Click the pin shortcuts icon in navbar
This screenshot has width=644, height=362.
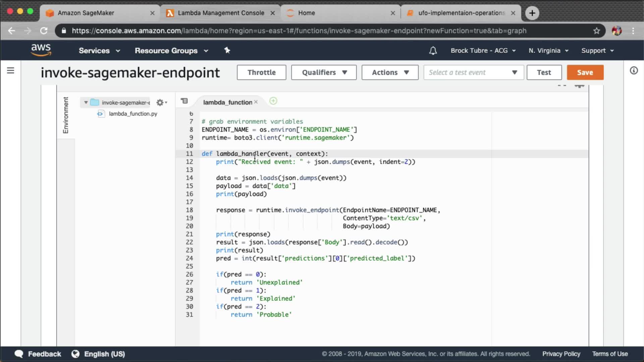coord(227,50)
